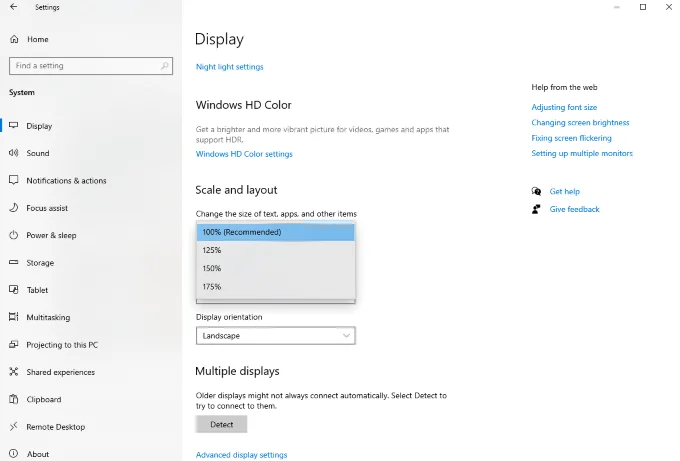Image resolution: width=680 pixels, height=461 pixels.
Task: Open the Display orientation Landscape dropdown
Action: [275, 336]
